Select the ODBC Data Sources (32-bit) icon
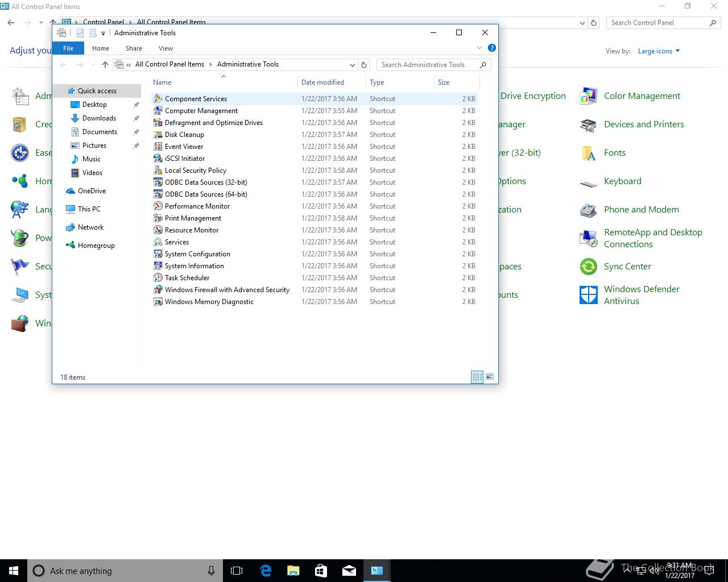Viewport: 728px width, 582px height. (x=158, y=182)
